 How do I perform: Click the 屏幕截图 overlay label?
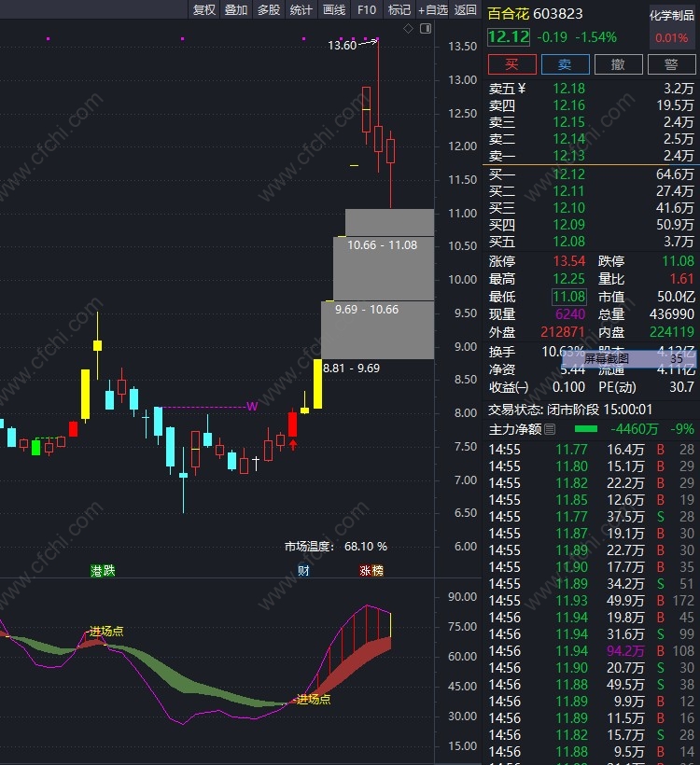pyautogui.click(x=607, y=359)
